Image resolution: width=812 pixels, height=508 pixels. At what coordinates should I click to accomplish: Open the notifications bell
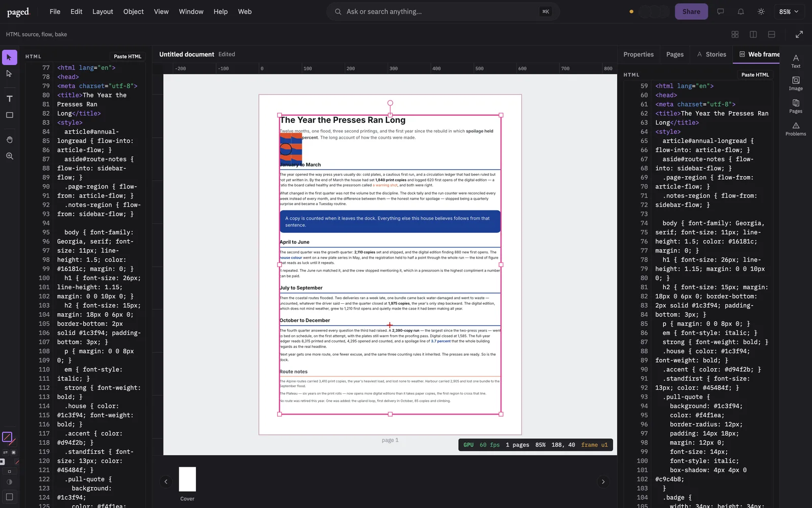(x=740, y=12)
